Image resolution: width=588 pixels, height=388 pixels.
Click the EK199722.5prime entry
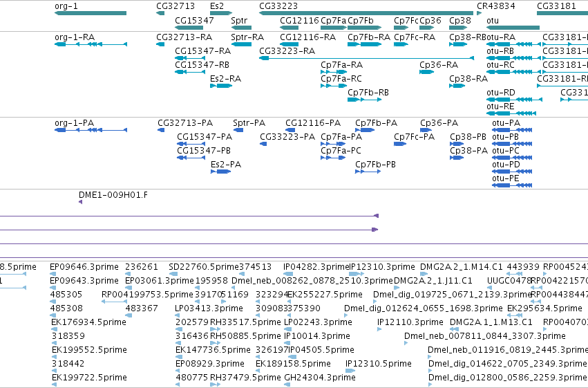(89, 377)
